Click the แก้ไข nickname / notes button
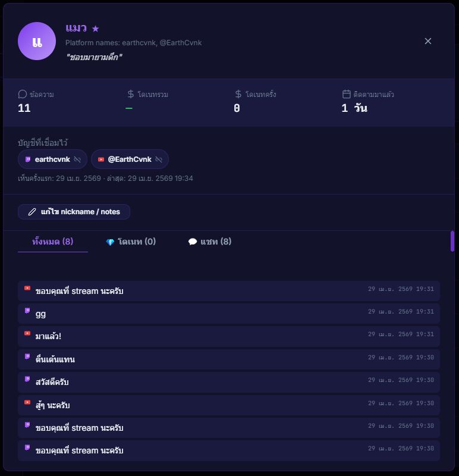 point(74,211)
